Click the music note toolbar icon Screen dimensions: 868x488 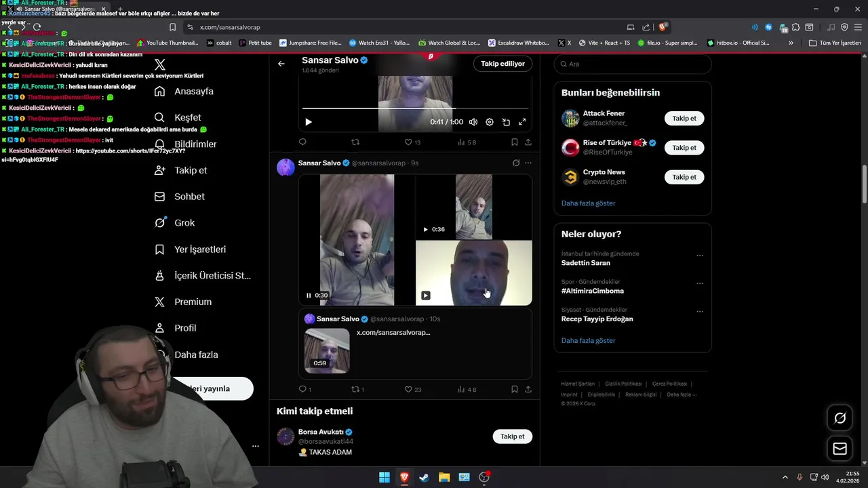point(831,27)
